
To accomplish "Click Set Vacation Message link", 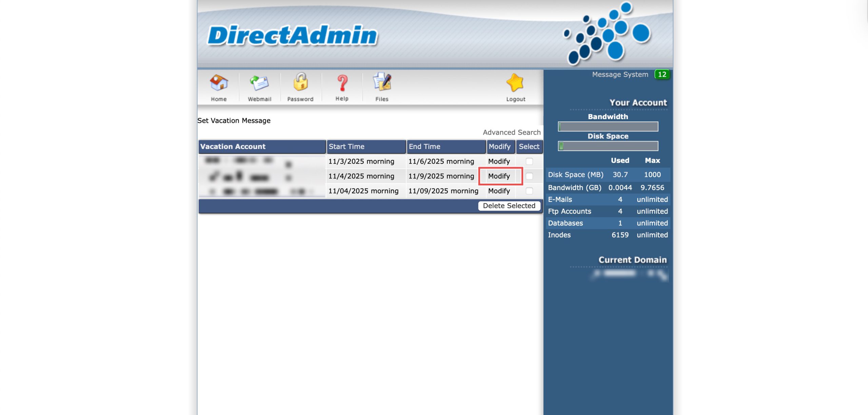I will coord(234,120).
